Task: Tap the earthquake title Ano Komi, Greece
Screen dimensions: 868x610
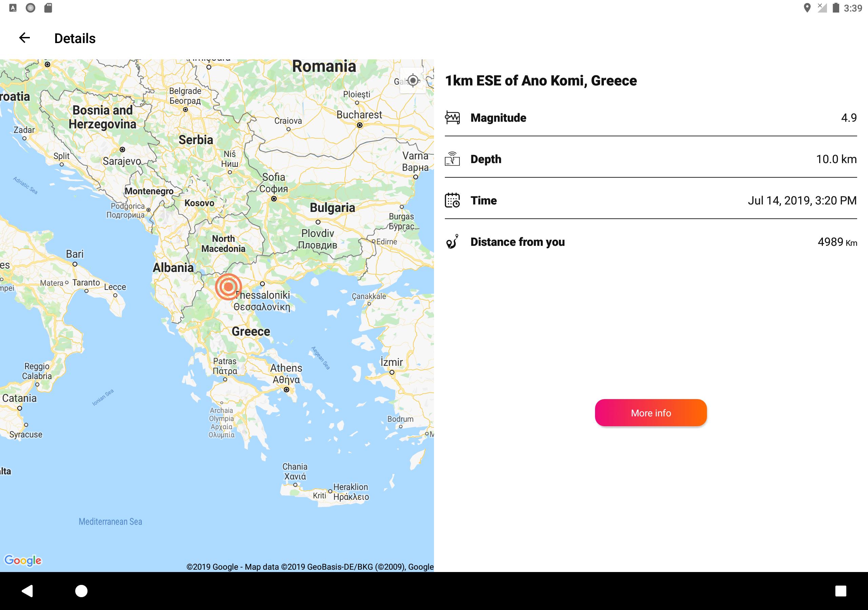Action: (x=541, y=81)
